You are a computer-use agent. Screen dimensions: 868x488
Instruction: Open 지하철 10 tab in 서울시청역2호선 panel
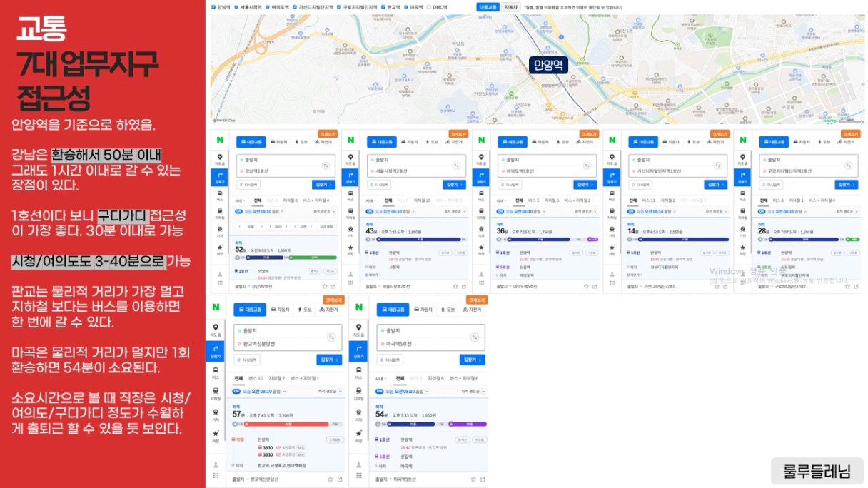pyautogui.click(x=422, y=200)
